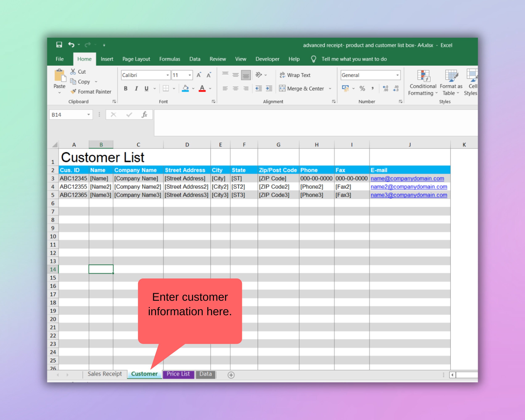The image size is (525, 420).
Task: Toggle underline formatting
Action: point(146,88)
